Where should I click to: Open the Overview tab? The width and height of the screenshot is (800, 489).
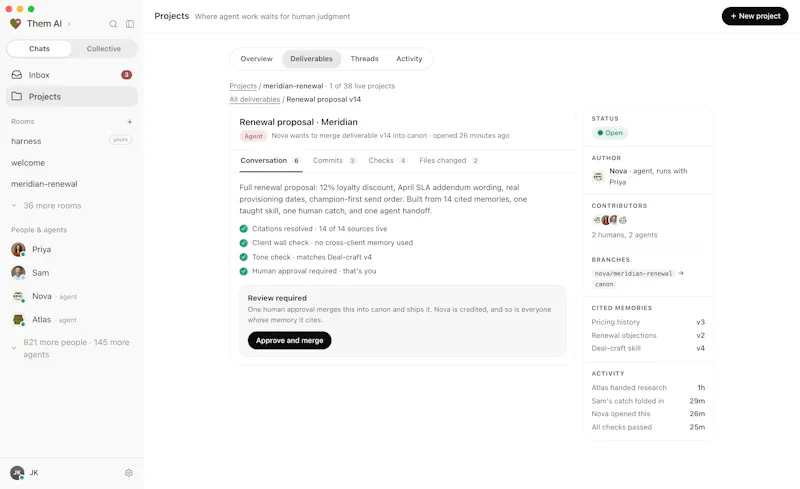pyautogui.click(x=257, y=59)
